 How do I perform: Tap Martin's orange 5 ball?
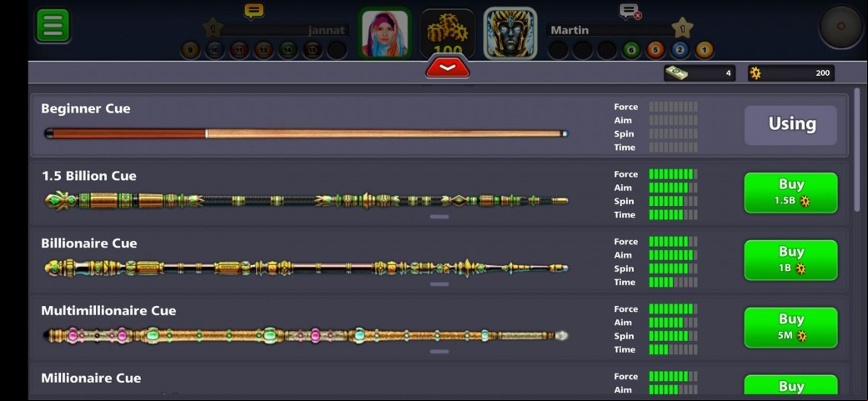[655, 50]
